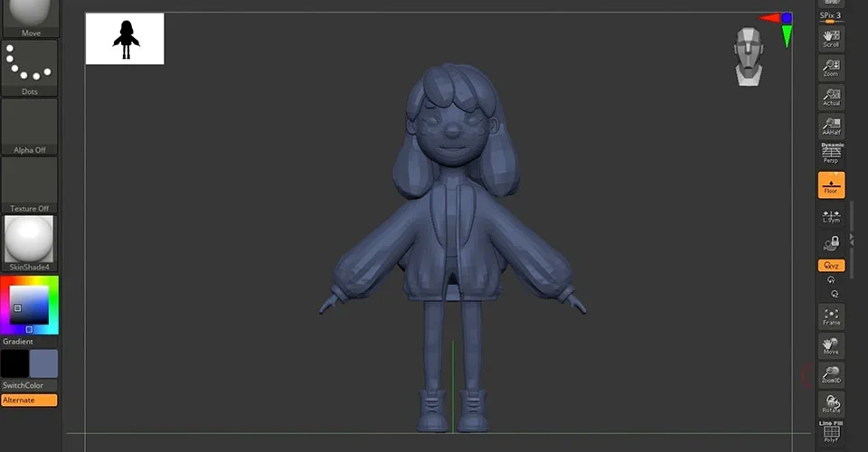Pick a color in the color picker square
Viewport: 868px width, 452px height.
[29, 305]
